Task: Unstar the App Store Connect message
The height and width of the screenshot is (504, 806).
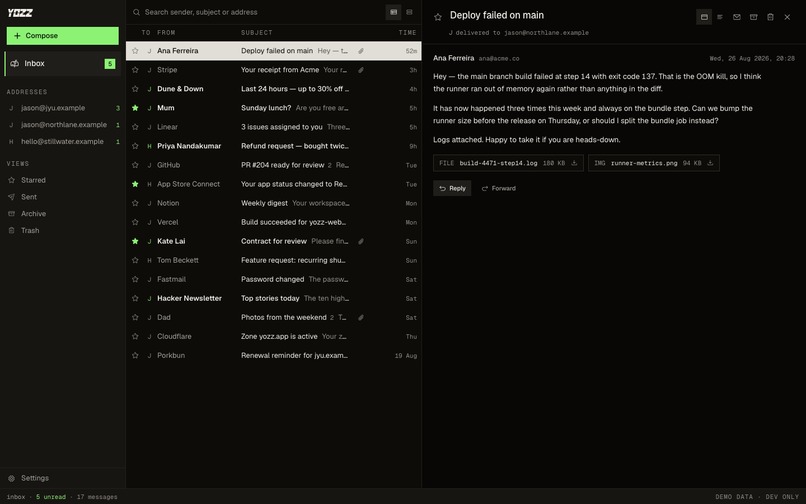Action: point(135,184)
